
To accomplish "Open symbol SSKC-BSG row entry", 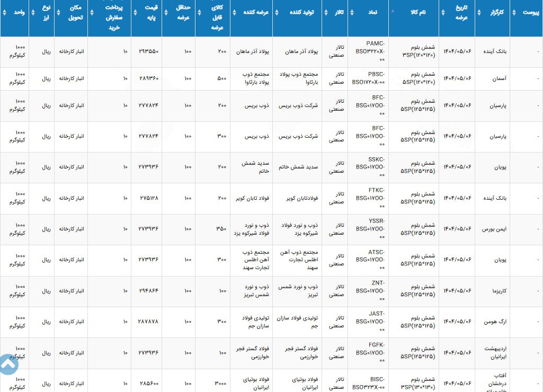I will 370,167.
